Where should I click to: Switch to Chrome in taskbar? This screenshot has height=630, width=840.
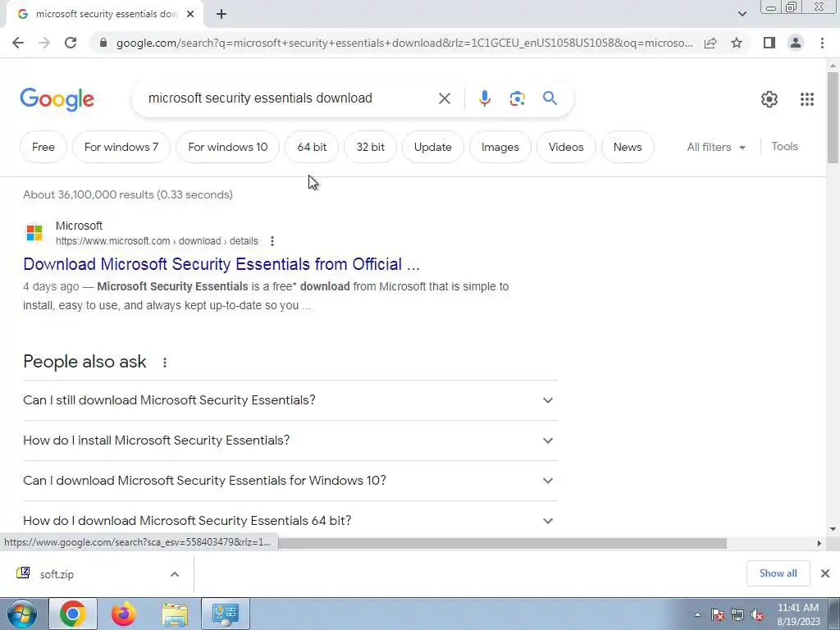pos(73,614)
